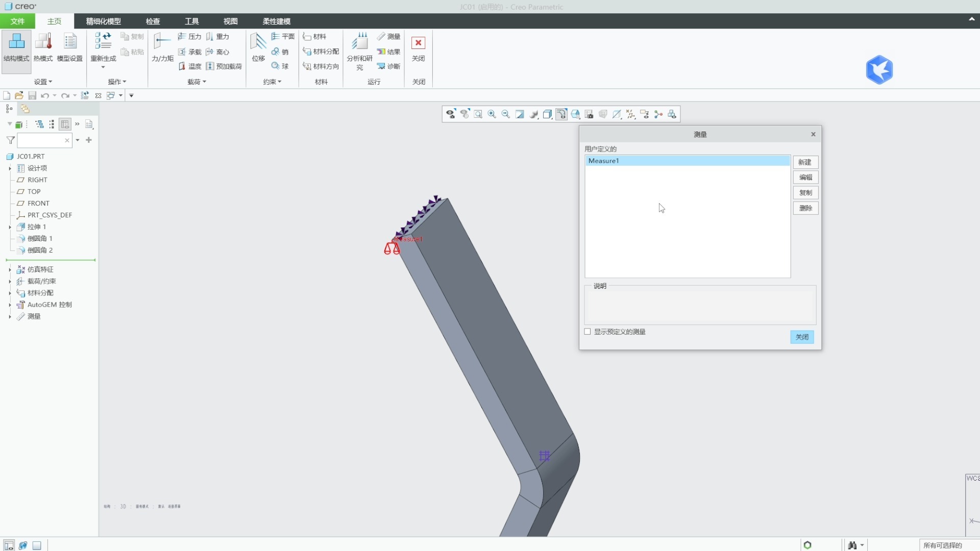The width and height of the screenshot is (980, 551).
Task: Open the 设置 group dropdown
Action: click(x=43, y=82)
